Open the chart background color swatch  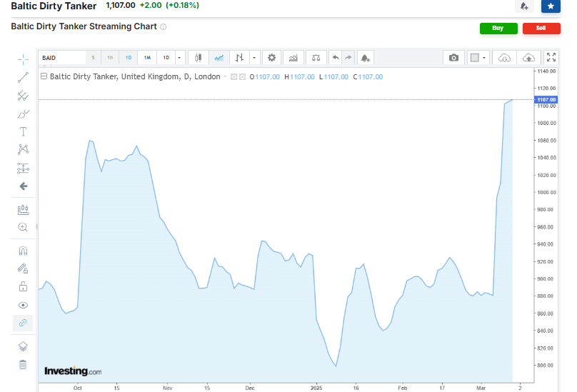pyautogui.click(x=474, y=57)
